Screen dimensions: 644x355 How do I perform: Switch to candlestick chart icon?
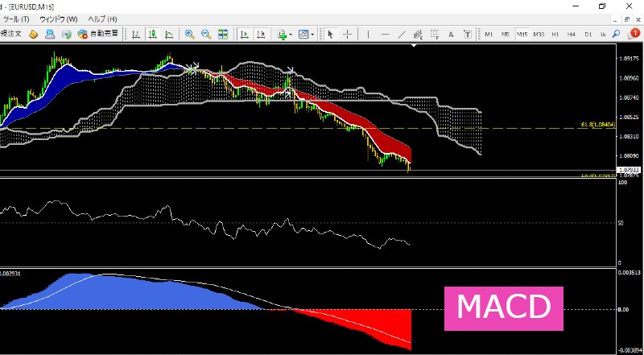point(152,34)
